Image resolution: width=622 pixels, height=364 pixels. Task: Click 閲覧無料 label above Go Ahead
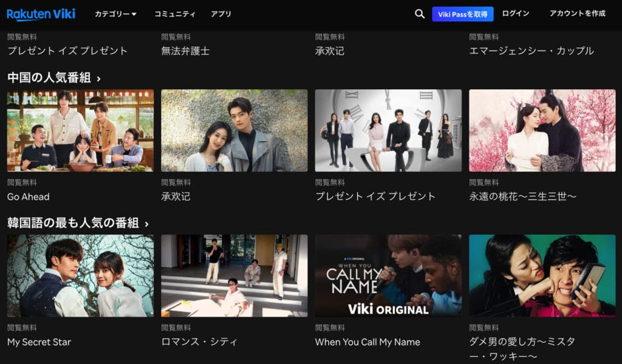click(22, 183)
